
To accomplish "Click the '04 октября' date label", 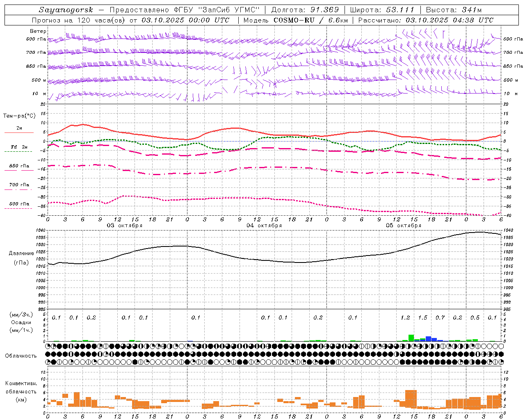I will pos(264,226).
